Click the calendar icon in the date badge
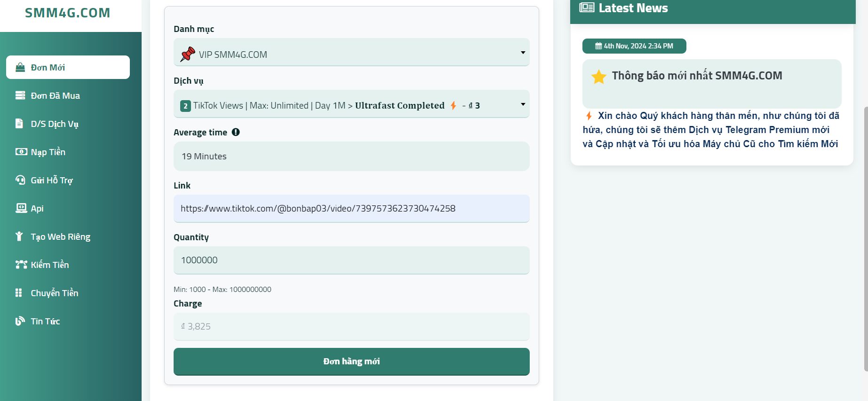The image size is (868, 401). click(x=598, y=46)
